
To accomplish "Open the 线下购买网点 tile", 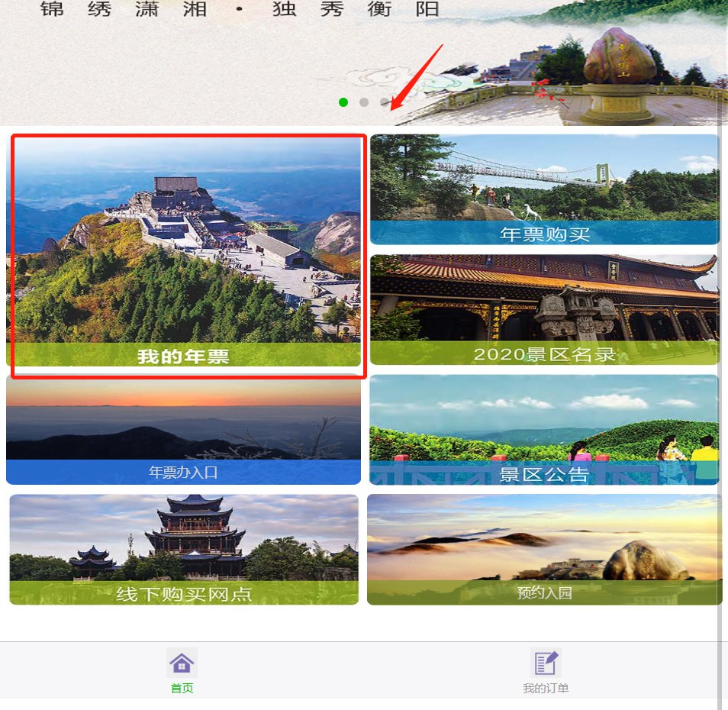I will coord(184,550).
